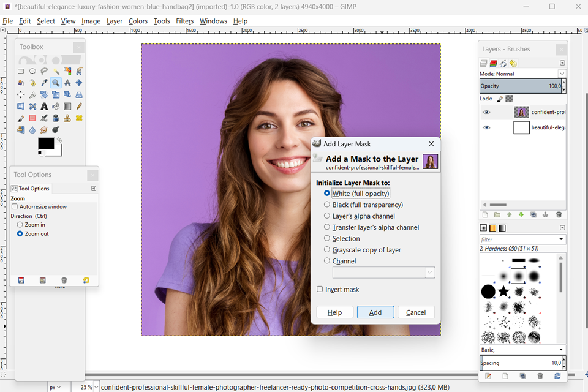The height and width of the screenshot is (392, 588).
Task: Select the Blend gradient tool
Action: (x=67, y=107)
